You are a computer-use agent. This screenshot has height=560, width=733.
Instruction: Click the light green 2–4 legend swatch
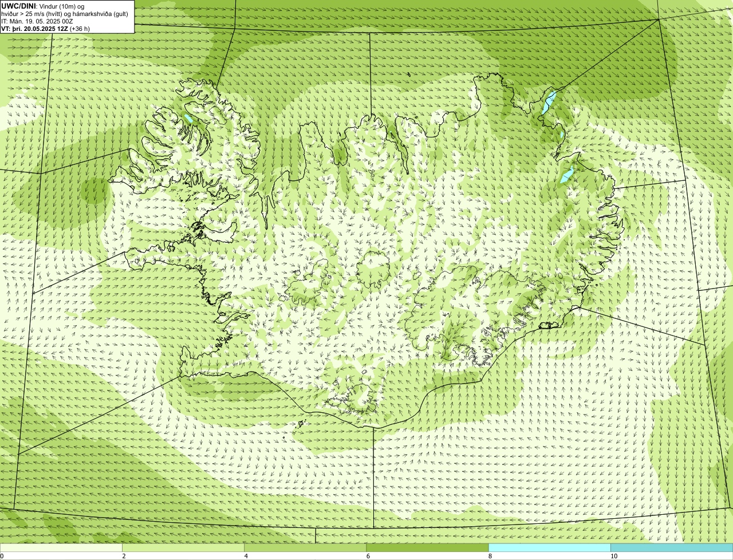pos(183,547)
